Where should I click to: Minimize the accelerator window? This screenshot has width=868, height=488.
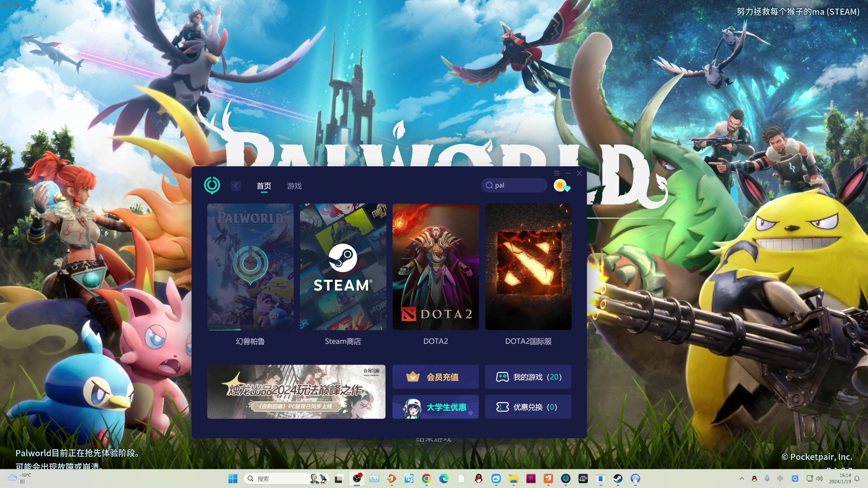(568, 173)
